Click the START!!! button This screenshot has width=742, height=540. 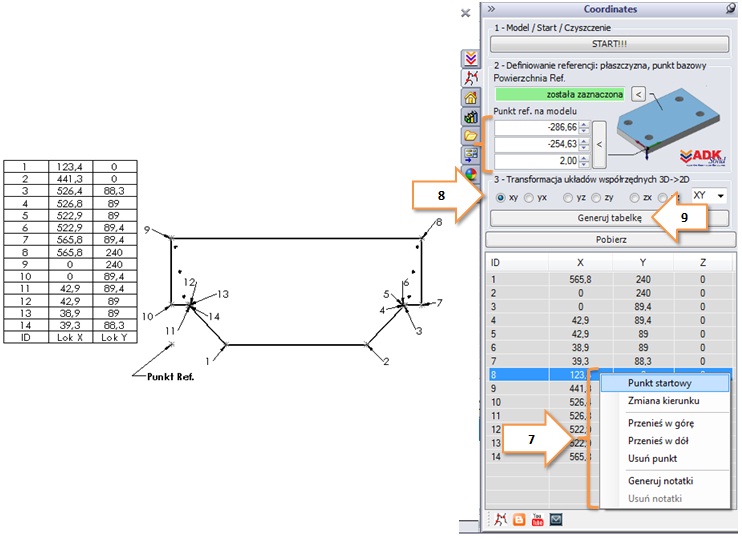(609, 44)
